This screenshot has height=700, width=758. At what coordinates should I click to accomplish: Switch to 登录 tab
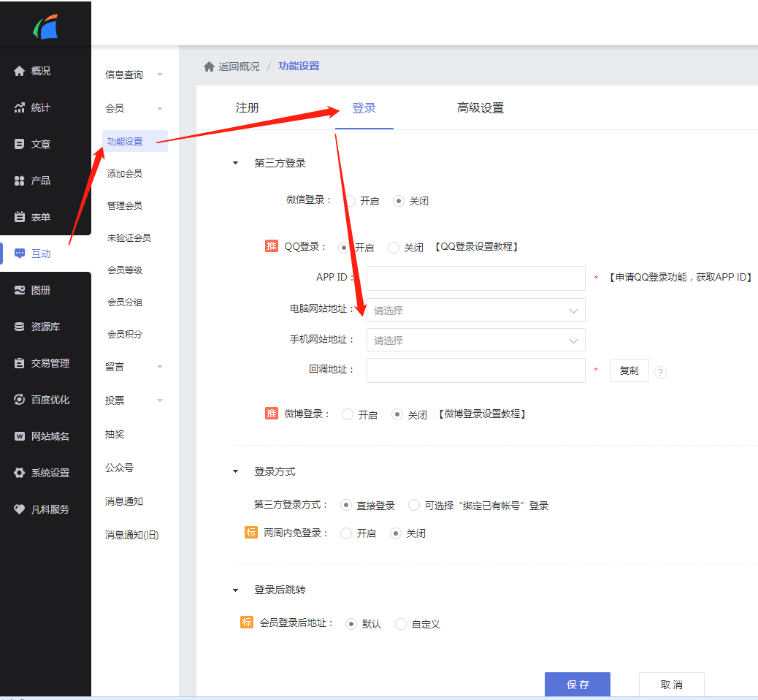(364, 108)
